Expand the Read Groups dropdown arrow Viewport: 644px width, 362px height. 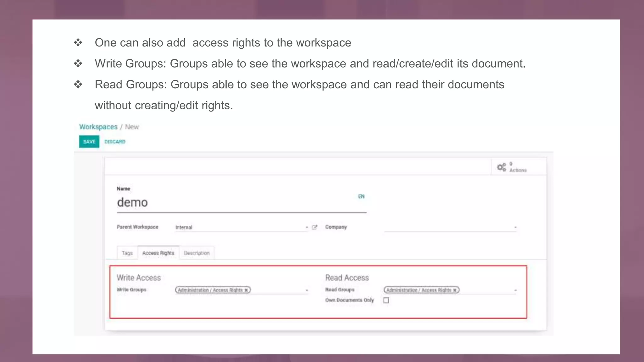[515, 290]
